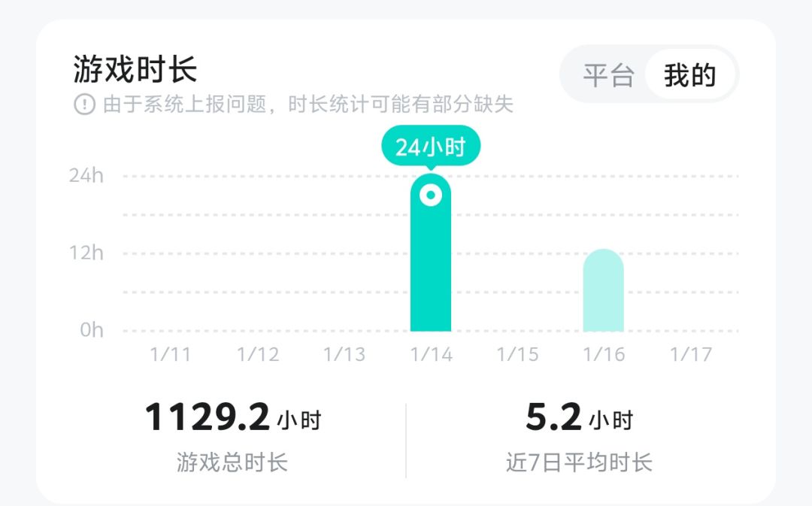Image resolution: width=812 pixels, height=506 pixels.
Task: Tap the white circle marker on 1/14 bar
Action: pyautogui.click(x=431, y=195)
